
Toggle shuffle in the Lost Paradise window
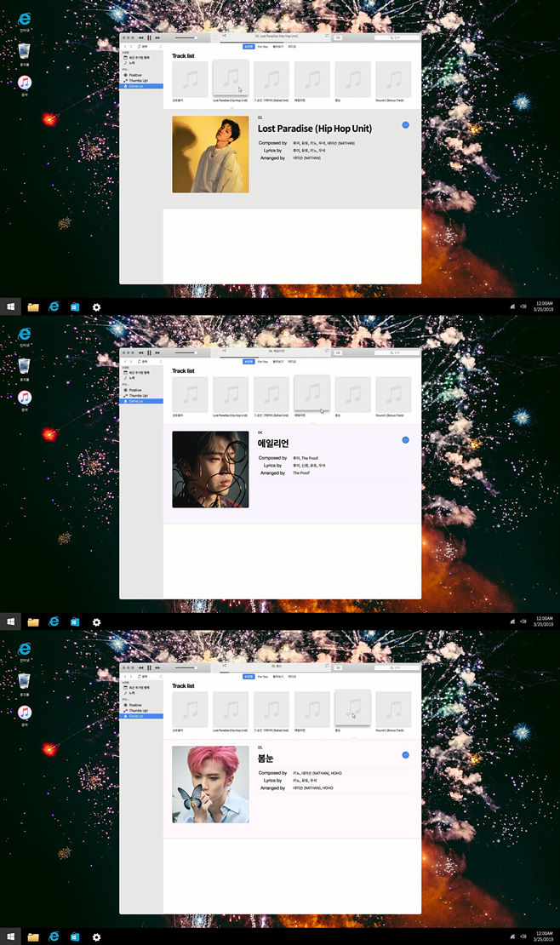(225, 37)
